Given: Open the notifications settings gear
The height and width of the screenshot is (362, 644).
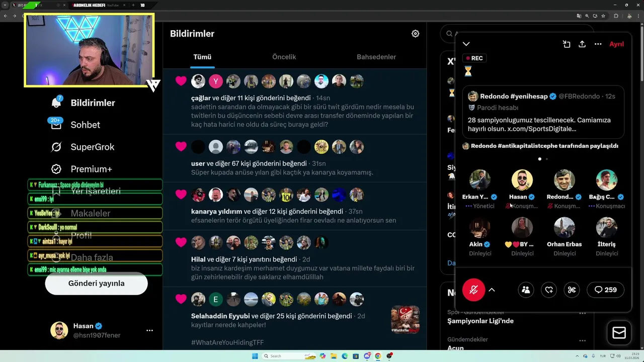Looking at the screenshot, I should click(x=415, y=34).
